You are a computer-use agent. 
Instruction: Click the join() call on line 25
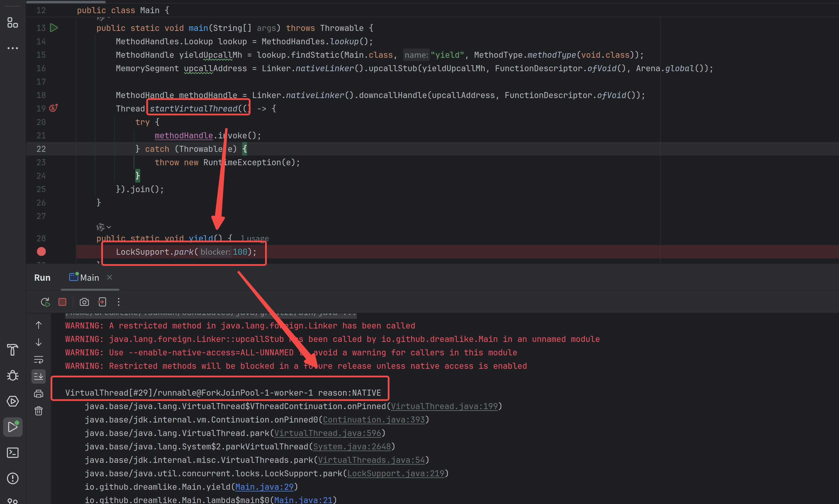click(147, 189)
